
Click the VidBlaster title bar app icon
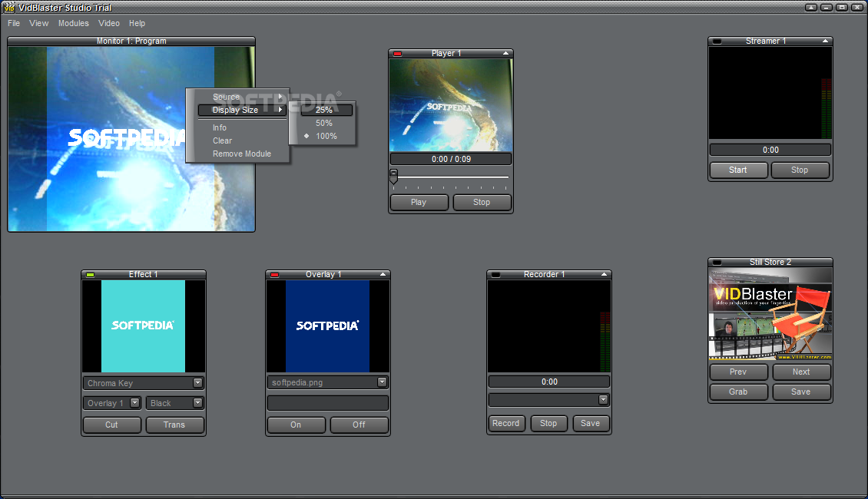point(9,7)
